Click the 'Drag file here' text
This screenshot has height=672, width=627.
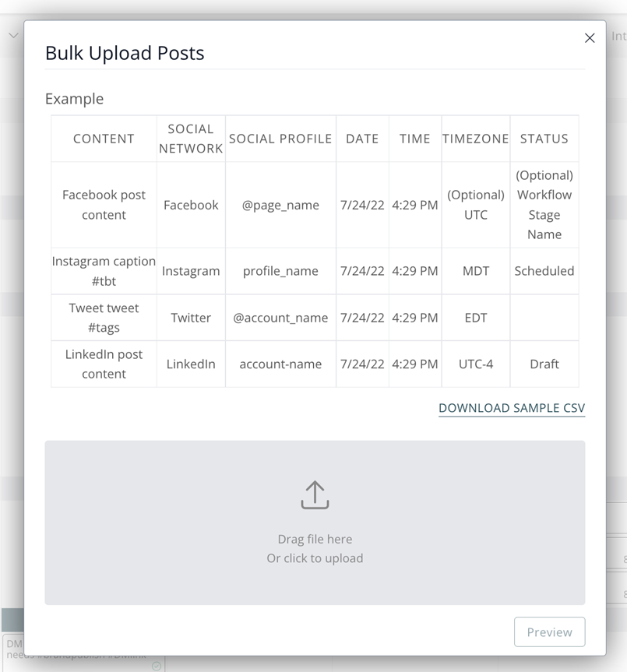pyautogui.click(x=315, y=539)
